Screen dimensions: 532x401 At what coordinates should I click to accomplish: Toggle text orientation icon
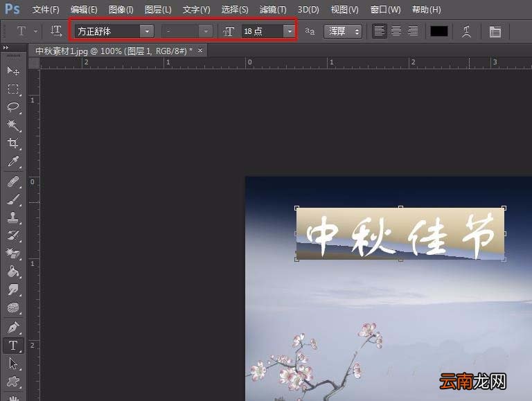point(56,31)
